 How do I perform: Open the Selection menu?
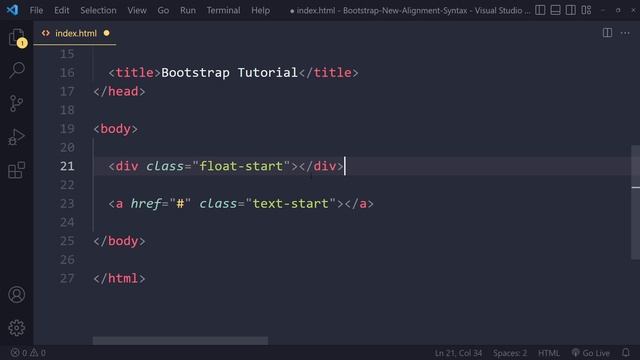(98, 10)
